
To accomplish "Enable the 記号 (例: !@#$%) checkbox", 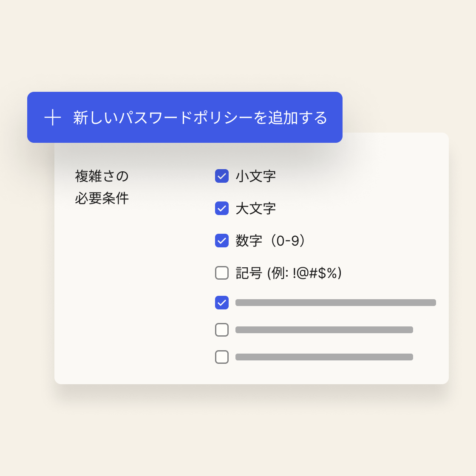I will (x=222, y=273).
